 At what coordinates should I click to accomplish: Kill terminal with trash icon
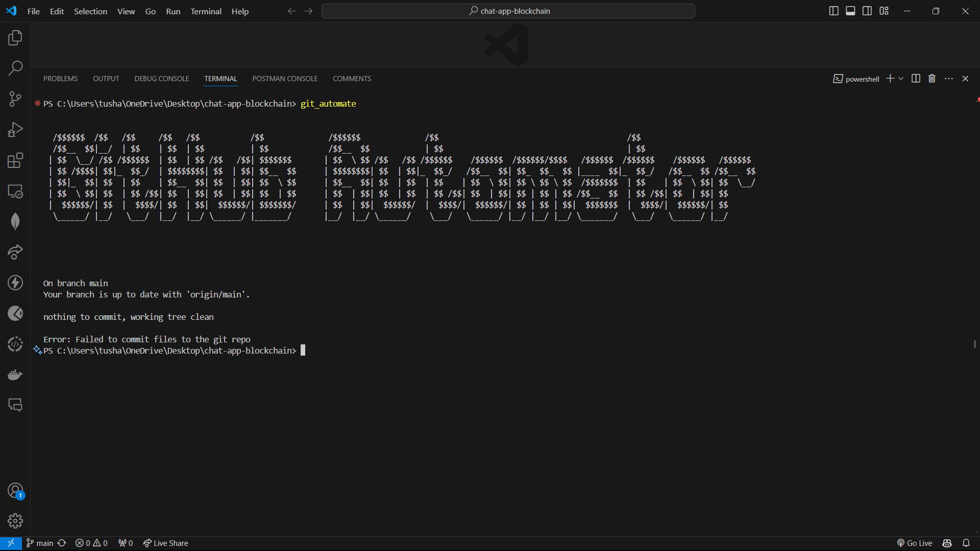[x=932, y=79]
